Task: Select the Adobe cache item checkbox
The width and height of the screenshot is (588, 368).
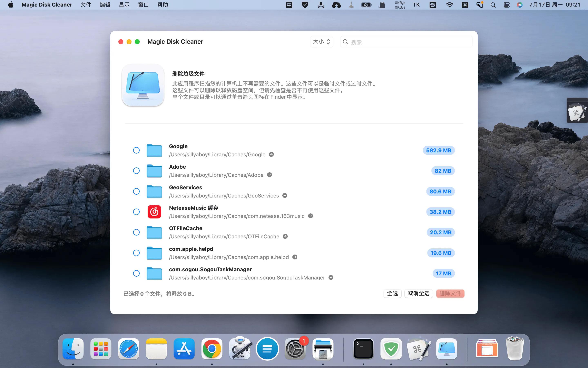Action: click(x=136, y=171)
